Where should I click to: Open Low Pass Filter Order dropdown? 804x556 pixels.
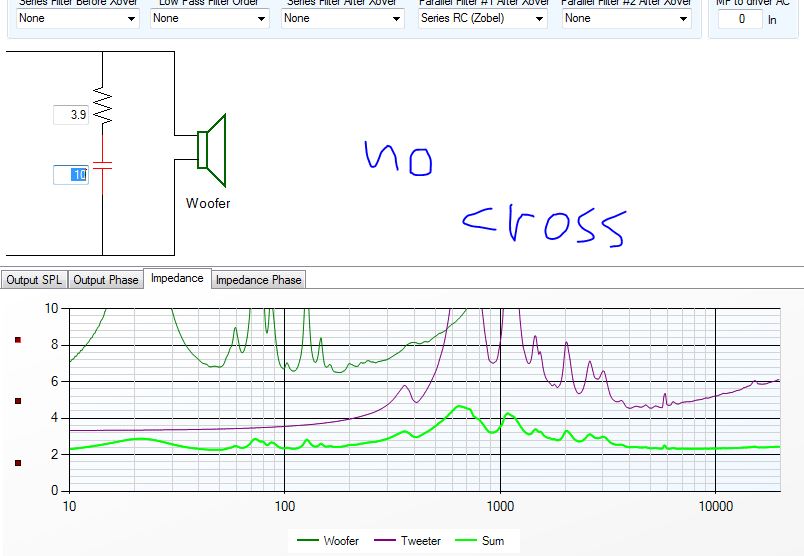tap(210, 18)
